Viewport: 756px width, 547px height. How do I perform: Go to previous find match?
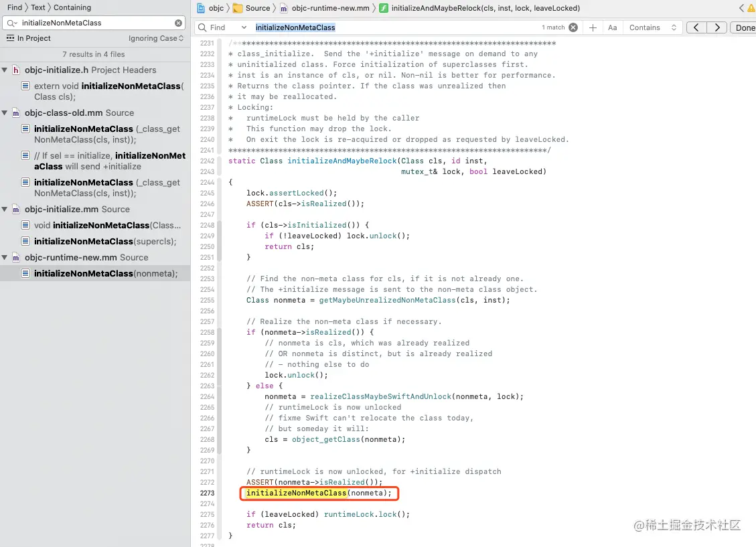[696, 27]
